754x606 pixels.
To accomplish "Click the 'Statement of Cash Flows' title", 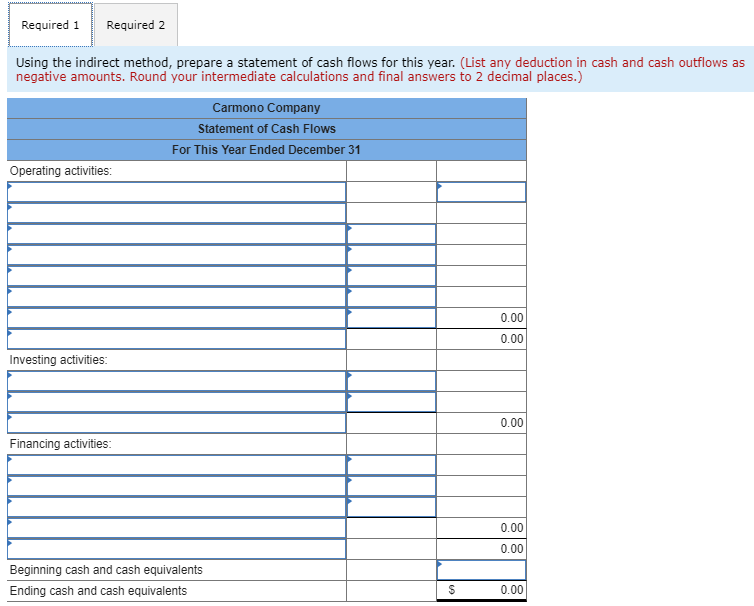I will coord(267,129).
